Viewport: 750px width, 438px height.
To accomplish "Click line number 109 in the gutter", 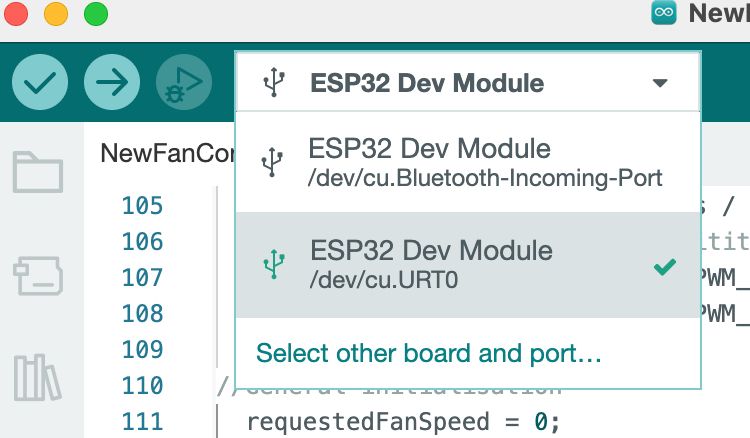I will tap(143, 350).
